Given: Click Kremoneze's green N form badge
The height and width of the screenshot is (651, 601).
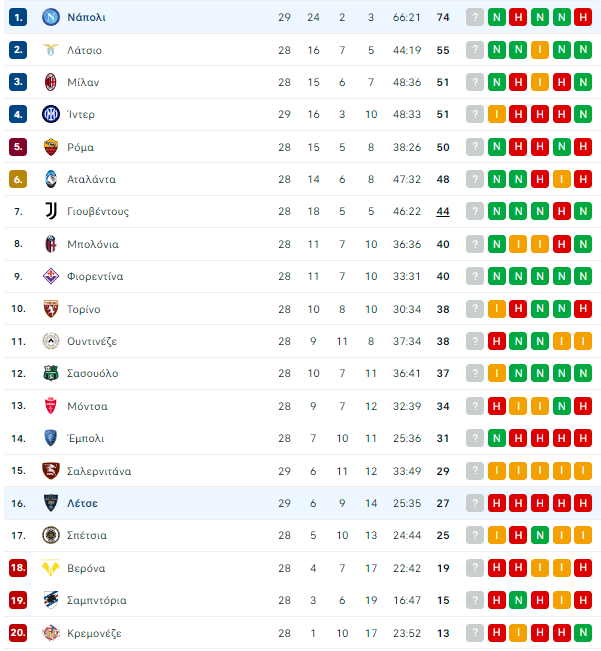Looking at the screenshot, I should pos(583,633).
